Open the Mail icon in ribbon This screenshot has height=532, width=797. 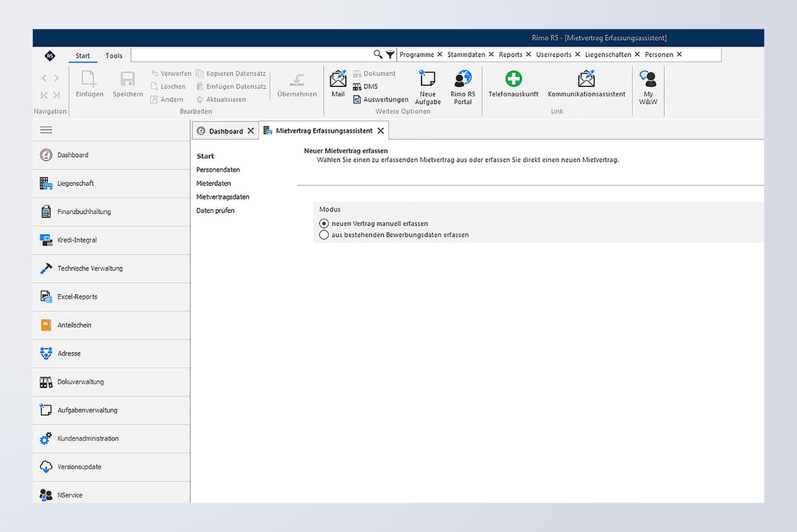pyautogui.click(x=338, y=79)
